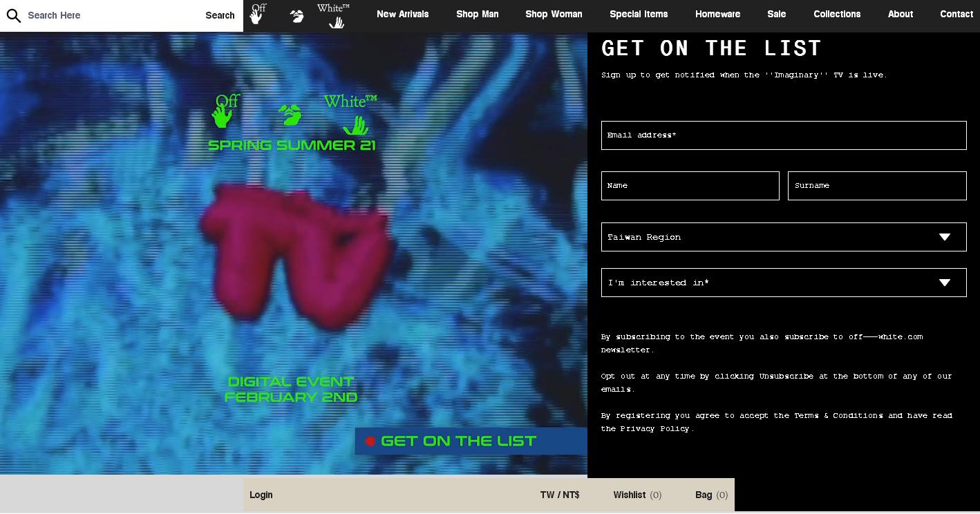Click into the Name field
Image resolution: width=980 pixels, height=514 pixels.
(x=690, y=186)
